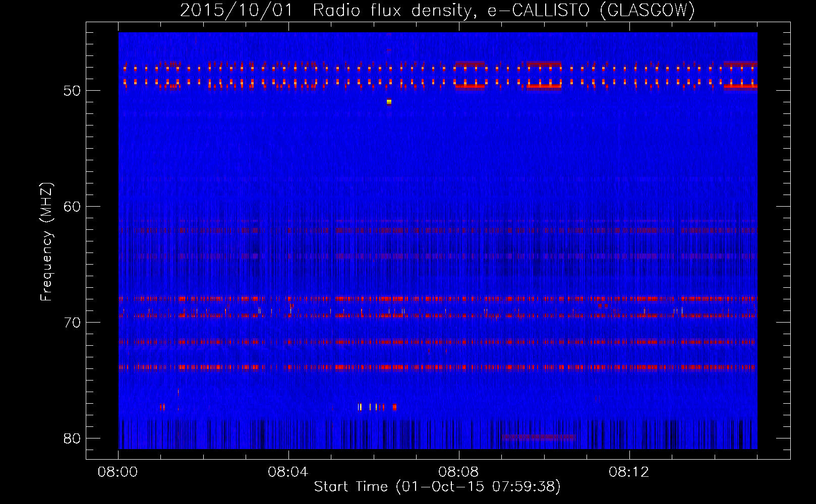The image size is (816, 504).
Task: Click the 50 MHz frequency tick label
Action: click(x=72, y=91)
